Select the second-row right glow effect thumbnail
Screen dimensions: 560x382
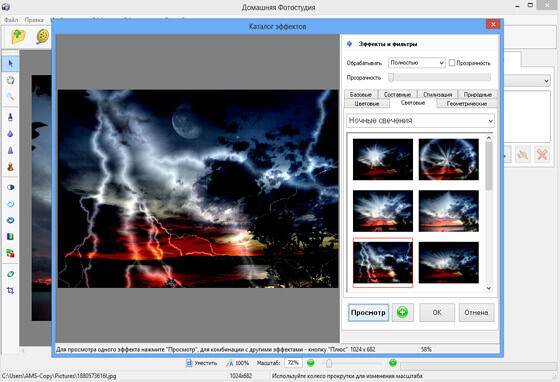coord(449,211)
